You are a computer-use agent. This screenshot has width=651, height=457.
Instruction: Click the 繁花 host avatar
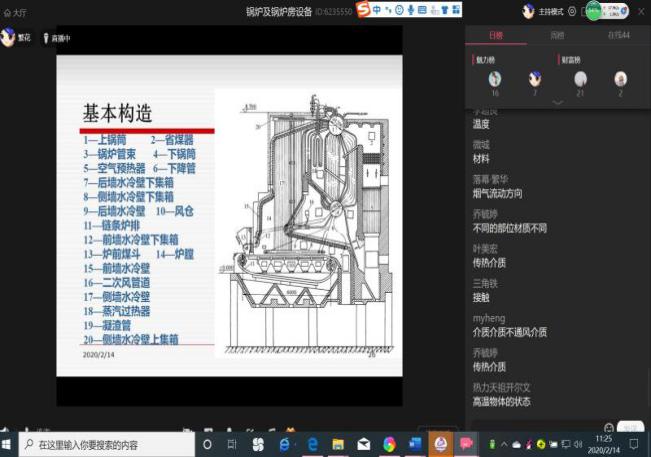coord(9,39)
